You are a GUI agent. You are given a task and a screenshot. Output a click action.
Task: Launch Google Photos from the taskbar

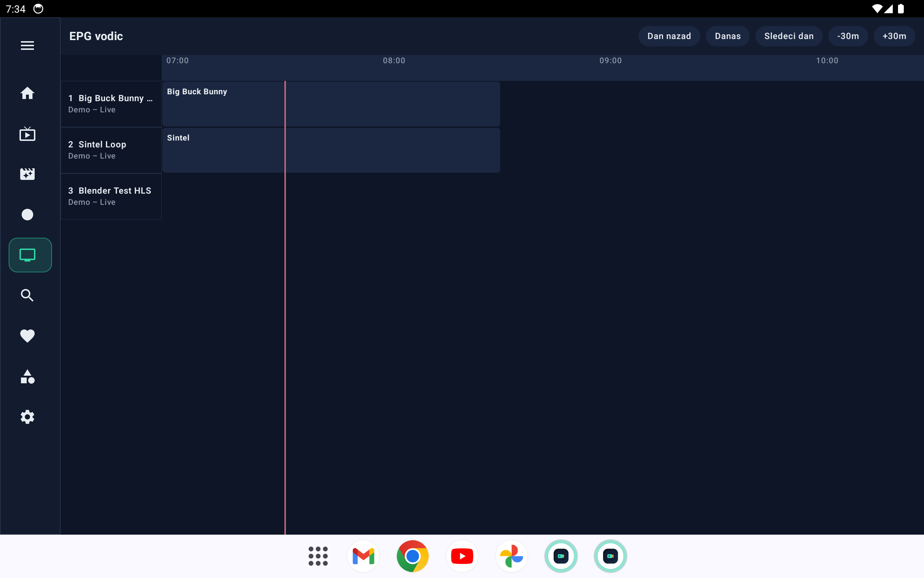511,556
